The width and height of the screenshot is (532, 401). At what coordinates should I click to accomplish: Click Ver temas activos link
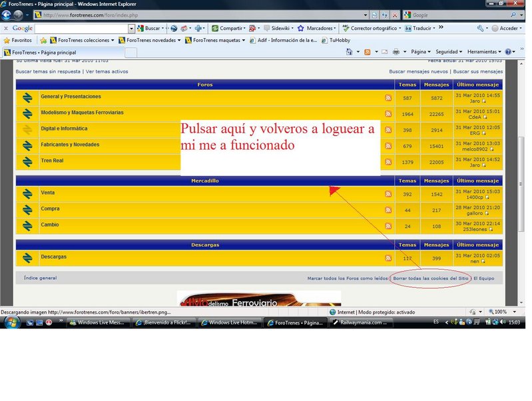pyautogui.click(x=107, y=72)
